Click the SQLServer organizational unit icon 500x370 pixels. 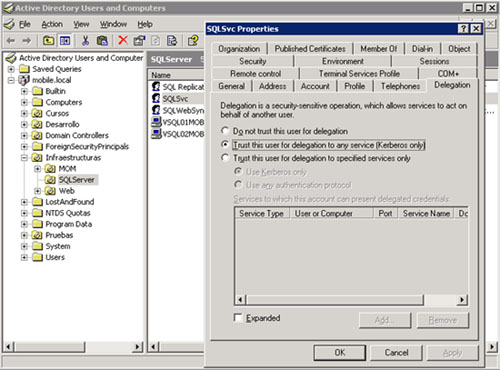pyautogui.click(x=50, y=180)
